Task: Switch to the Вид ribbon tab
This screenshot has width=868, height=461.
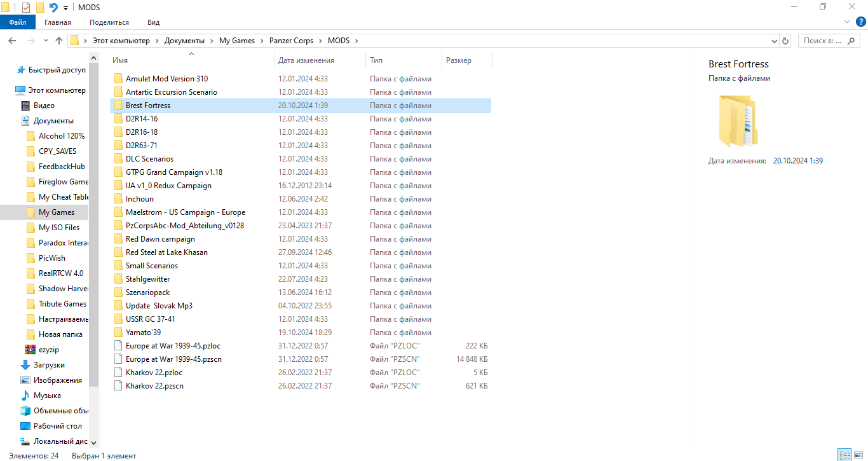Action: coord(153,22)
